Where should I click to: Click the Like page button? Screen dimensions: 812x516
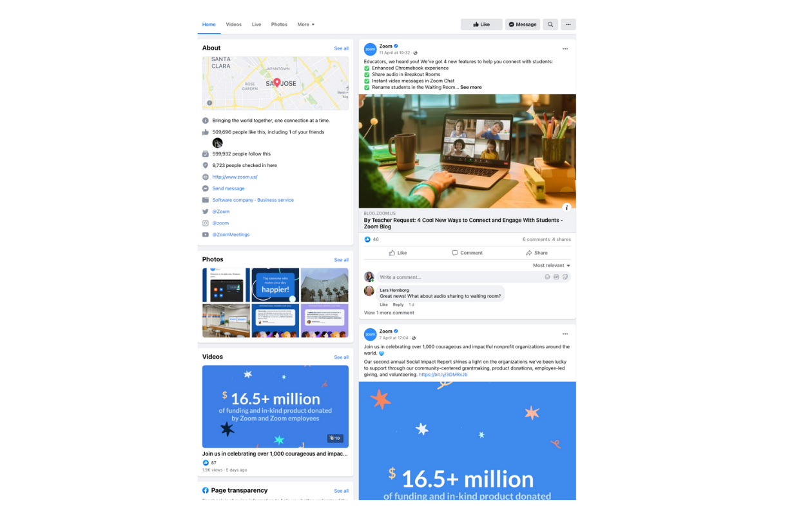click(481, 25)
